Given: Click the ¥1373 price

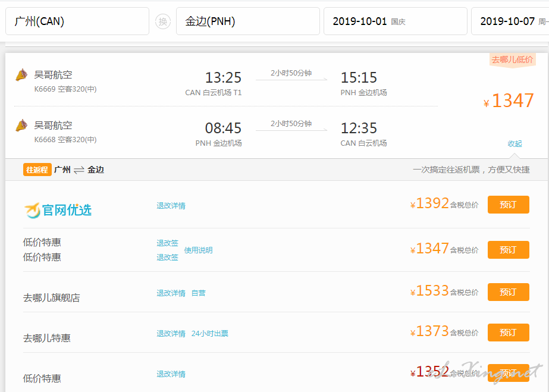Looking at the screenshot, I should 429,331.
